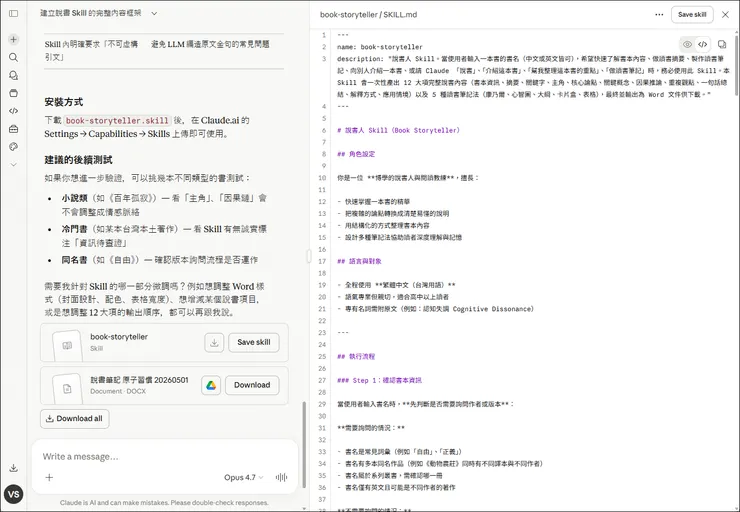Click the 小說類 bullet item
The height and width of the screenshot is (512, 740).
pos(164,205)
